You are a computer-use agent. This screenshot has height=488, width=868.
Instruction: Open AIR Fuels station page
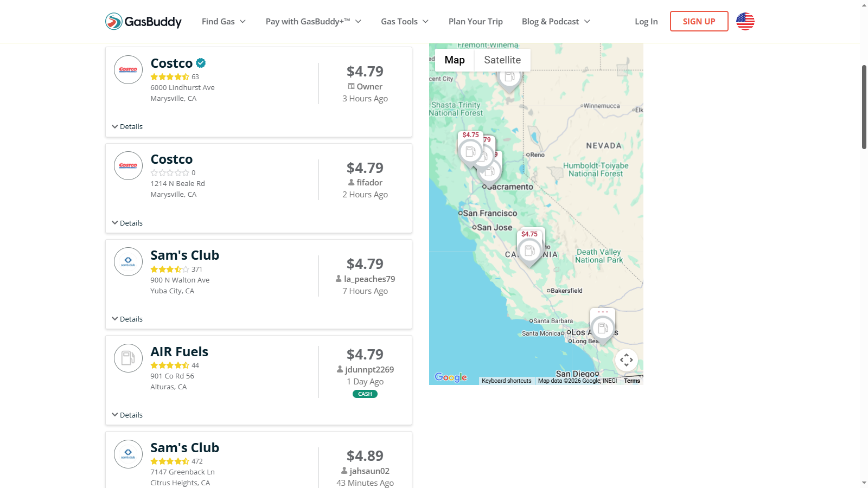(180, 352)
